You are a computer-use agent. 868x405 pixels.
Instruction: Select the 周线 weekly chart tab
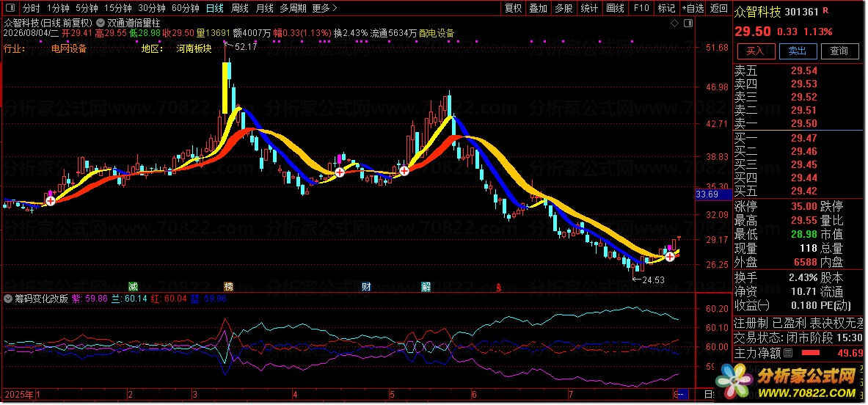point(240,8)
